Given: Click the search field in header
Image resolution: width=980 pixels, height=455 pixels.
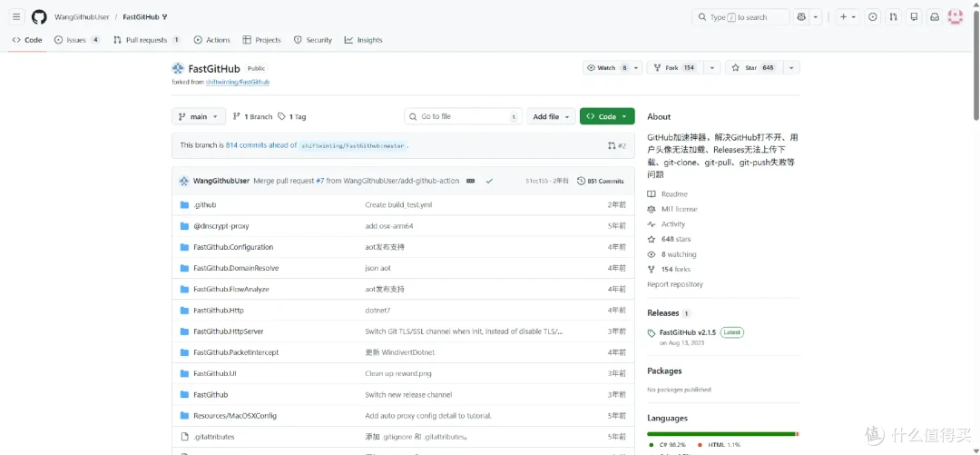Looking at the screenshot, I should 740,17.
